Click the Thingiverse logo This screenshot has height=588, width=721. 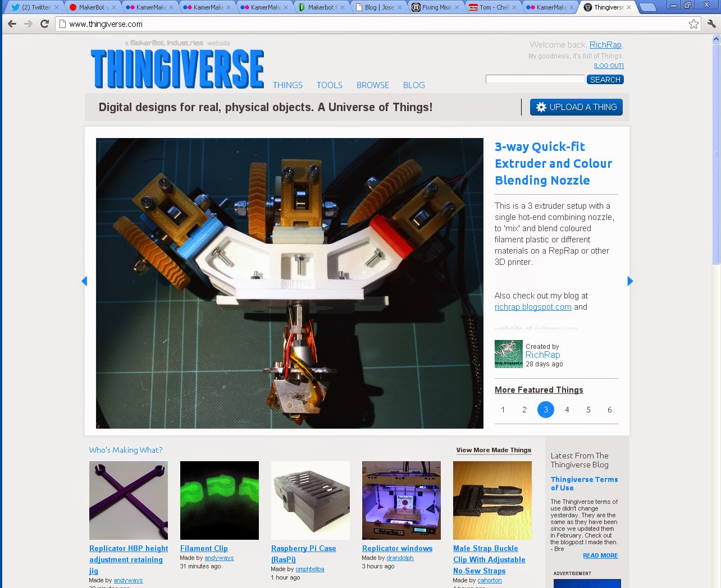point(177,69)
